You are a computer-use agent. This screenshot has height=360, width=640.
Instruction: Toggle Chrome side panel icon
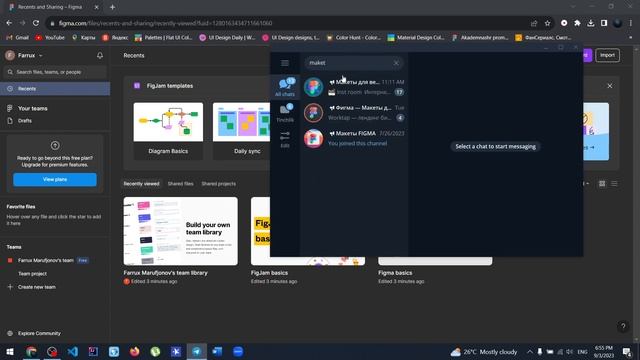[x=604, y=23]
